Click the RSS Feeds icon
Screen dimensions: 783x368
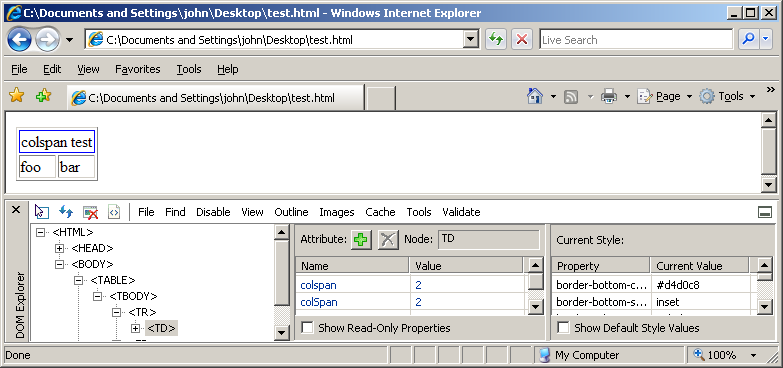pos(571,96)
